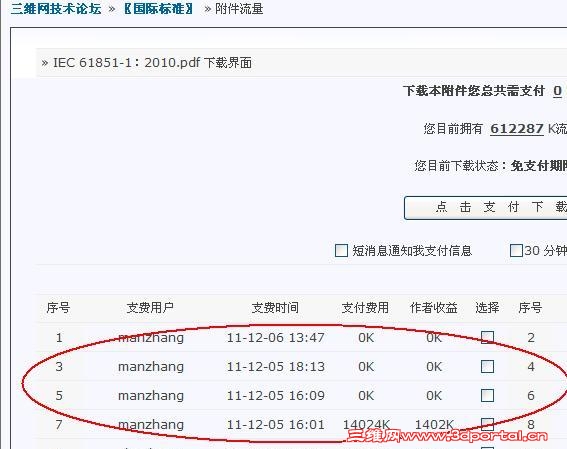Screen dimensions: 567x449
Task: Click the 14024K payment cell
Action: tap(366, 424)
